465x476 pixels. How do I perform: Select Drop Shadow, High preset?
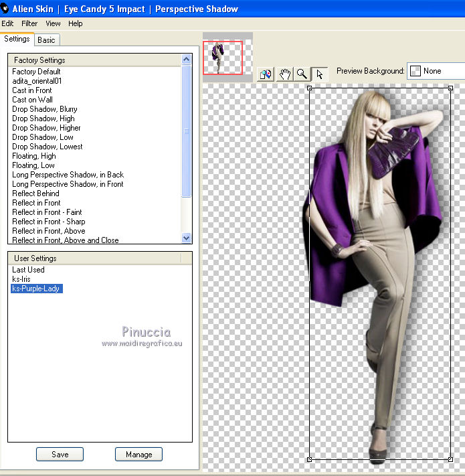tap(43, 118)
